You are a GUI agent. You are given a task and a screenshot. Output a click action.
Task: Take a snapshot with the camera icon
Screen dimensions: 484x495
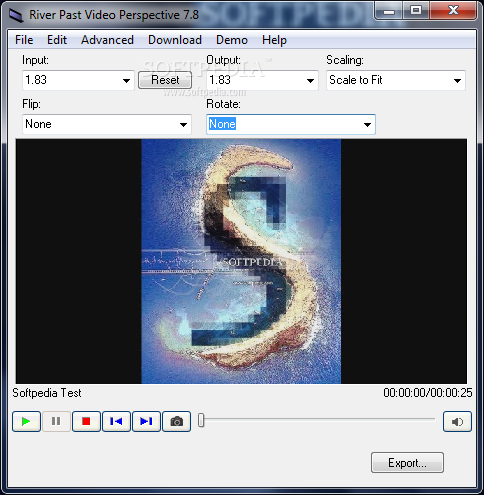[177, 421]
